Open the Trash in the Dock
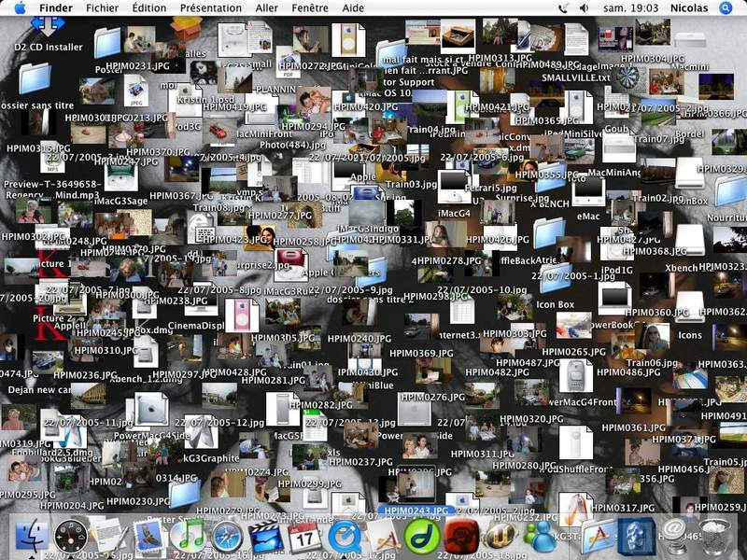The height and width of the screenshot is (560, 747). pos(713,537)
